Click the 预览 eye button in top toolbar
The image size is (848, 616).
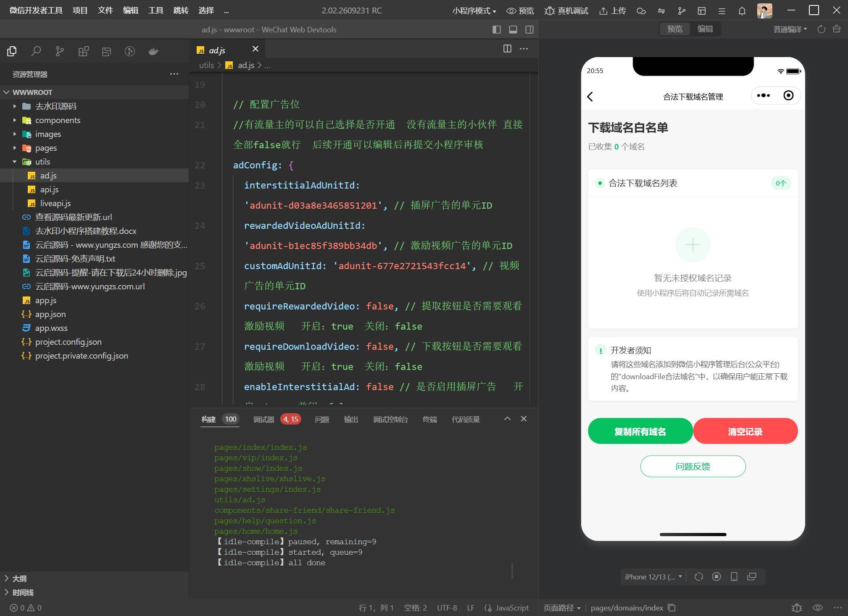click(520, 11)
